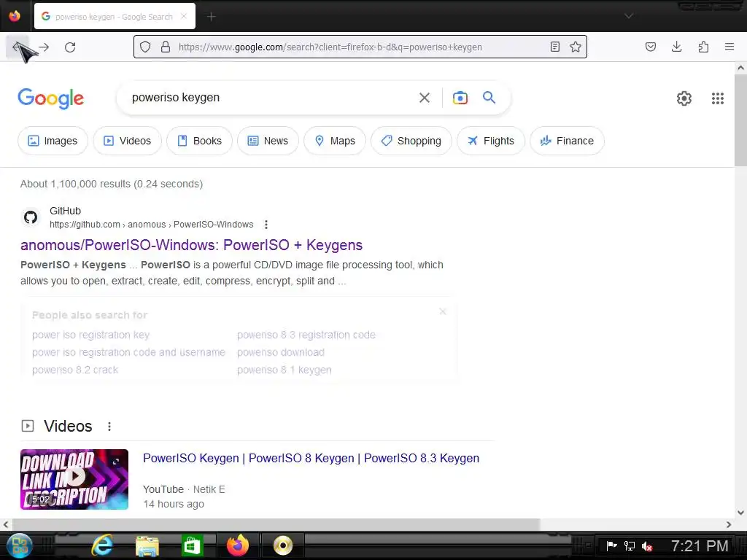Select the News filter tab
Image resolution: width=747 pixels, height=560 pixels.
point(268,141)
